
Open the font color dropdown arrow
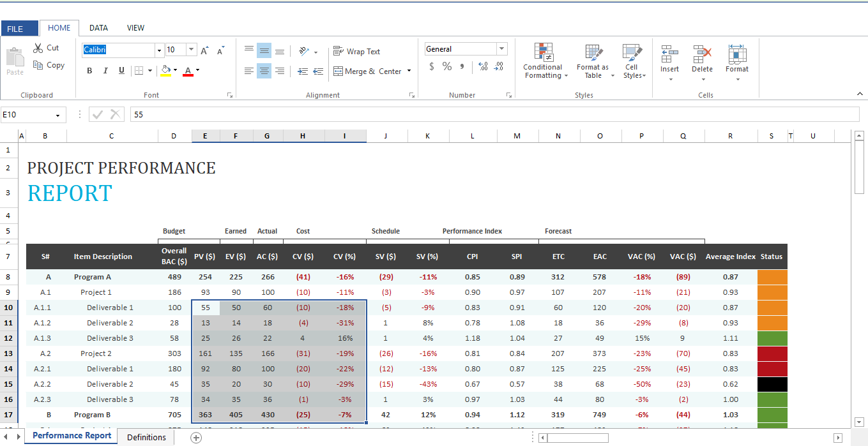click(198, 70)
